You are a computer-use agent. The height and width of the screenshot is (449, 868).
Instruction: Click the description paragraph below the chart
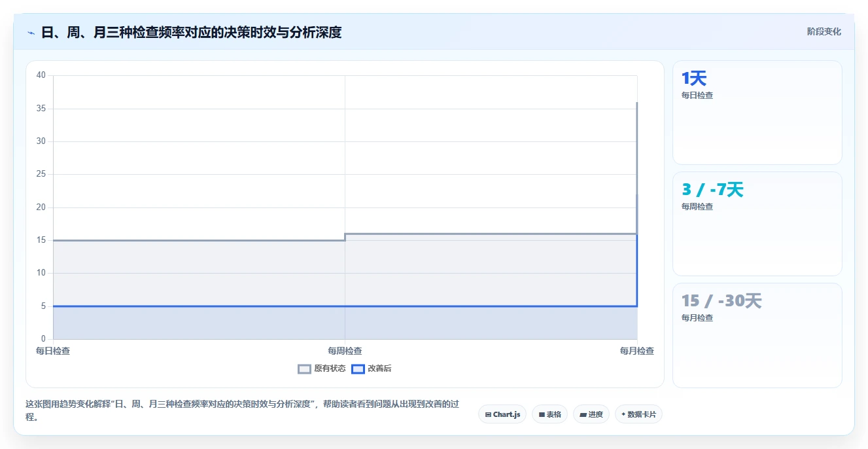[243, 410]
